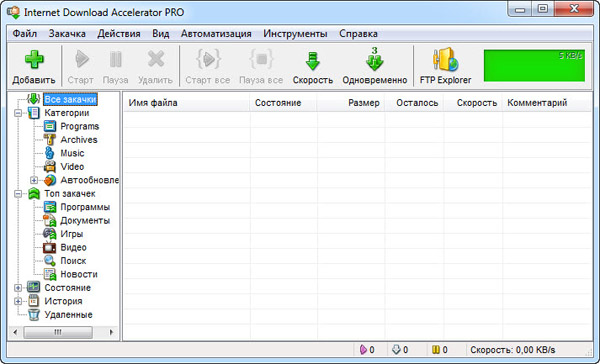Click the Состояние monitor icon in tree
The height and width of the screenshot is (364, 600).
tap(34, 287)
